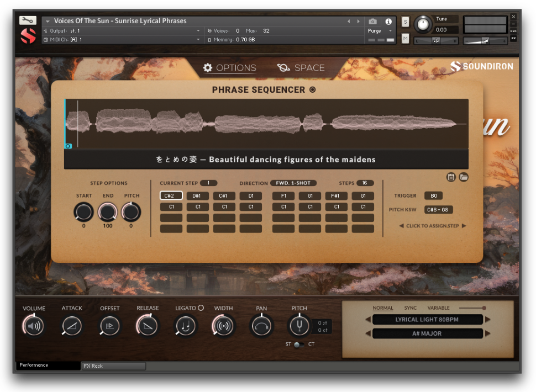Switch to the FX Rack tab

point(113,366)
